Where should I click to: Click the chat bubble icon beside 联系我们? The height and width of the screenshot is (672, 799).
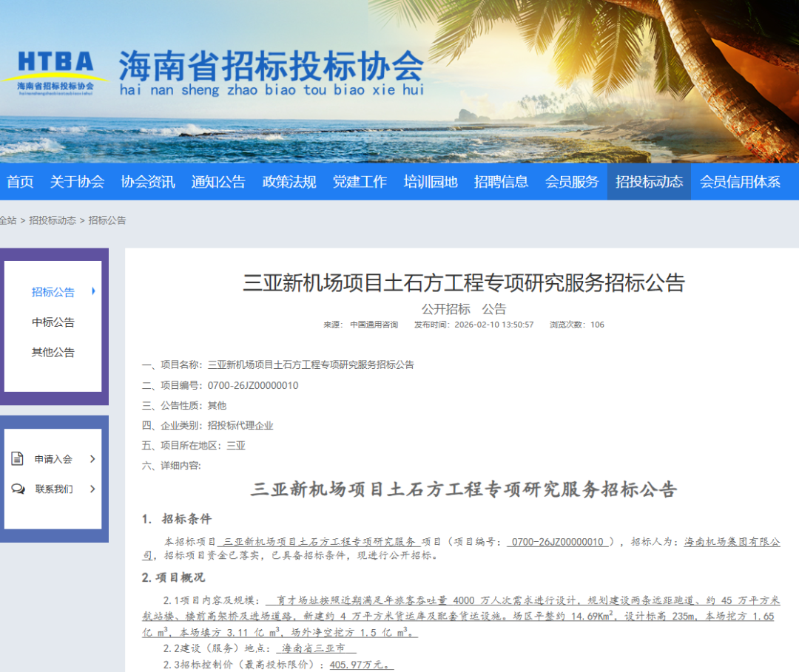(18, 489)
